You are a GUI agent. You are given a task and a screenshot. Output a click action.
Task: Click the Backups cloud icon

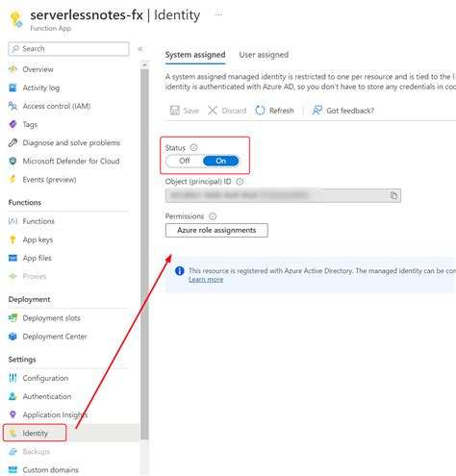[13, 451]
